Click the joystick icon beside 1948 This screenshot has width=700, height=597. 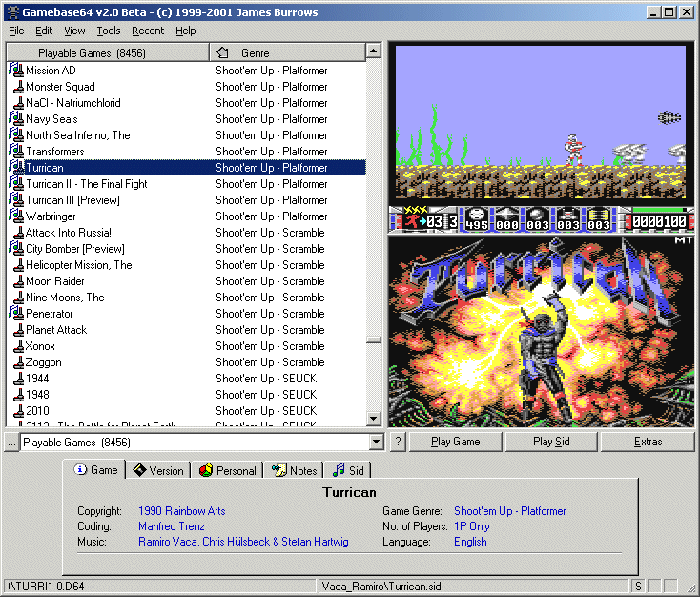[x=18, y=394]
